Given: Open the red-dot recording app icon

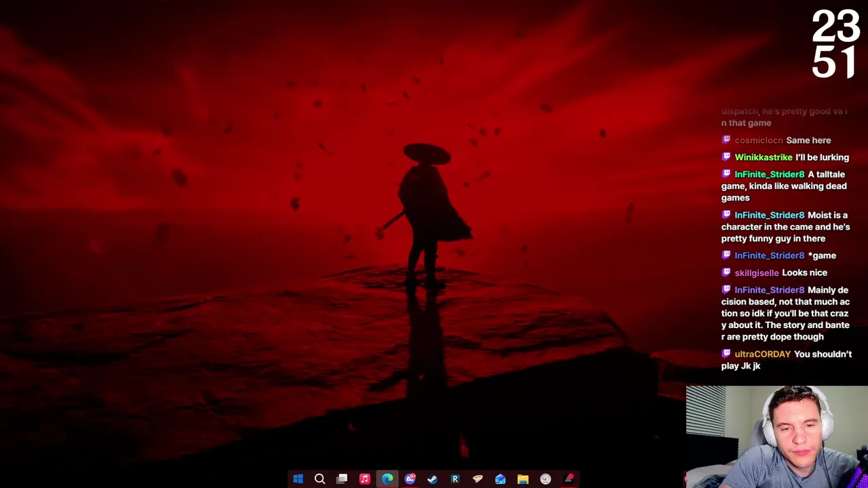Looking at the screenshot, I should (568, 479).
